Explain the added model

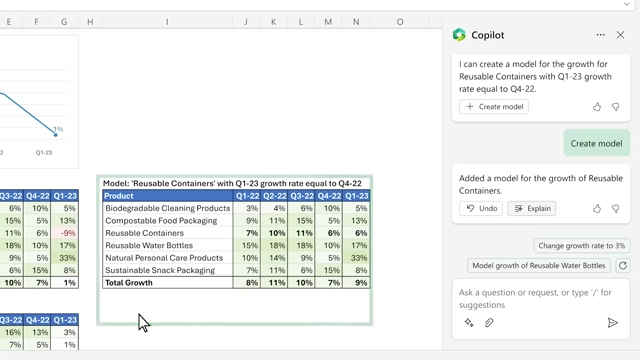pyautogui.click(x=531, y=209)
